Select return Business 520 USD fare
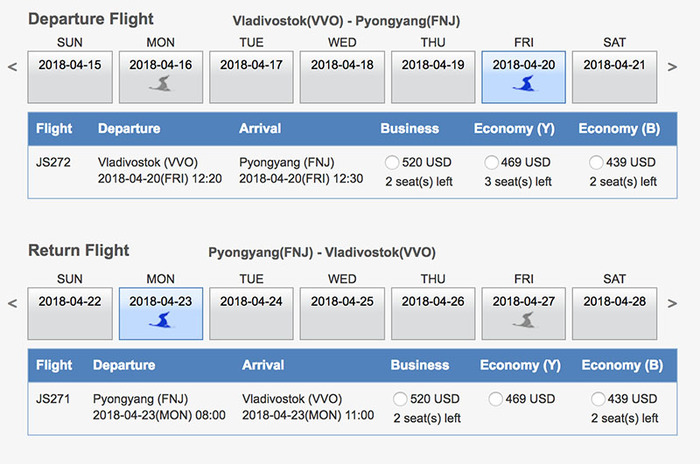700x464 pixels. click(x=399, y=399)
